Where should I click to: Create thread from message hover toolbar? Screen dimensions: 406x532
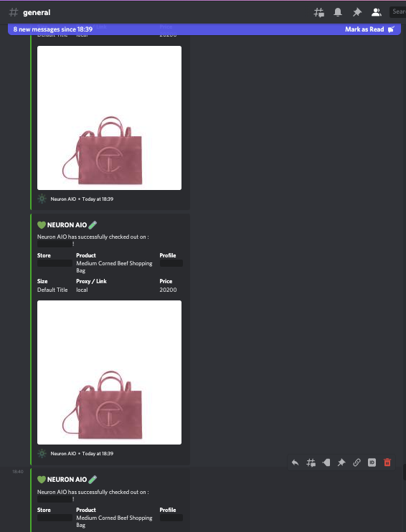[x=311, y=462]
